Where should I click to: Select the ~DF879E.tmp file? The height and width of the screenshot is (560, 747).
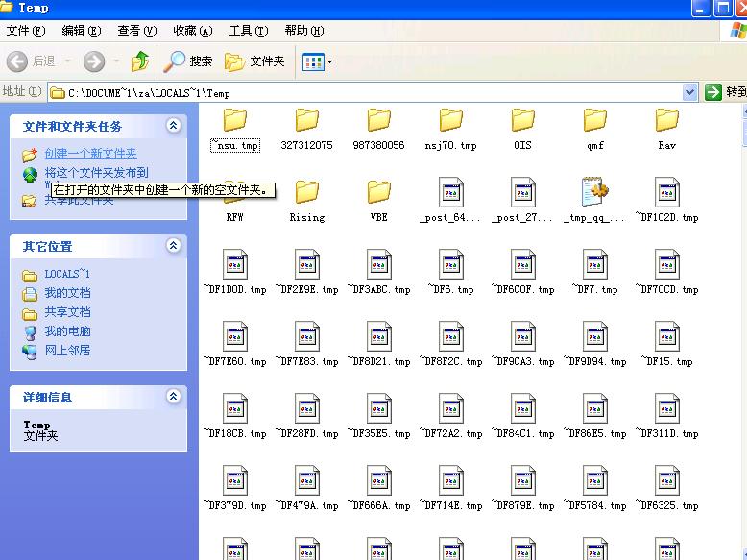(x=522, y=489)
